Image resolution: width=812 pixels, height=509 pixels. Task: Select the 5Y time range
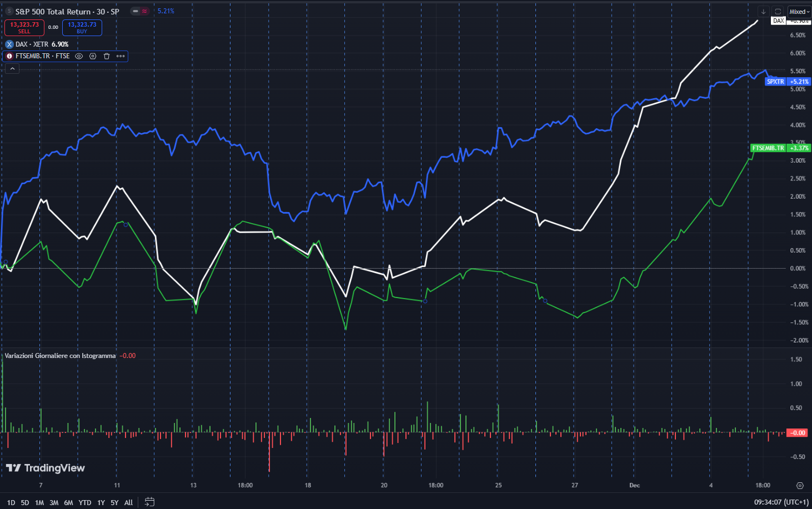pyautogui.click(x=114, y=502)
